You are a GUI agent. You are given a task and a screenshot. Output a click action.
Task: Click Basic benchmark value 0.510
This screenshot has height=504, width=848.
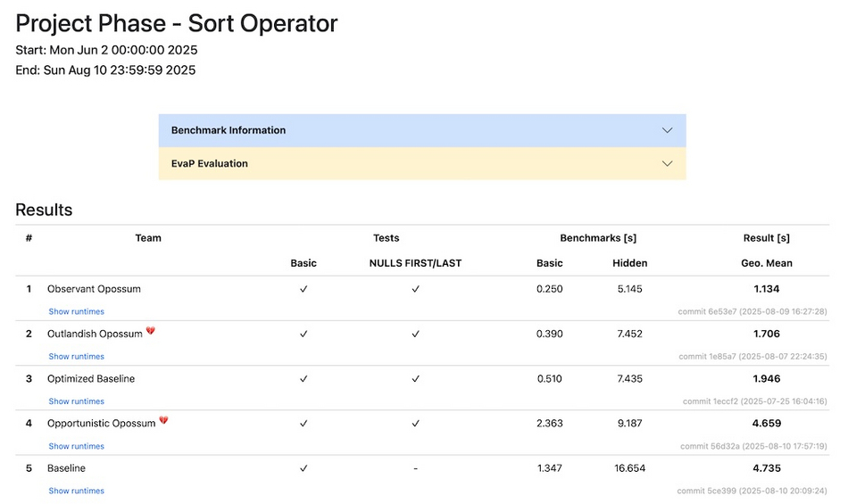pyautogui.click(x=550, y=379)
